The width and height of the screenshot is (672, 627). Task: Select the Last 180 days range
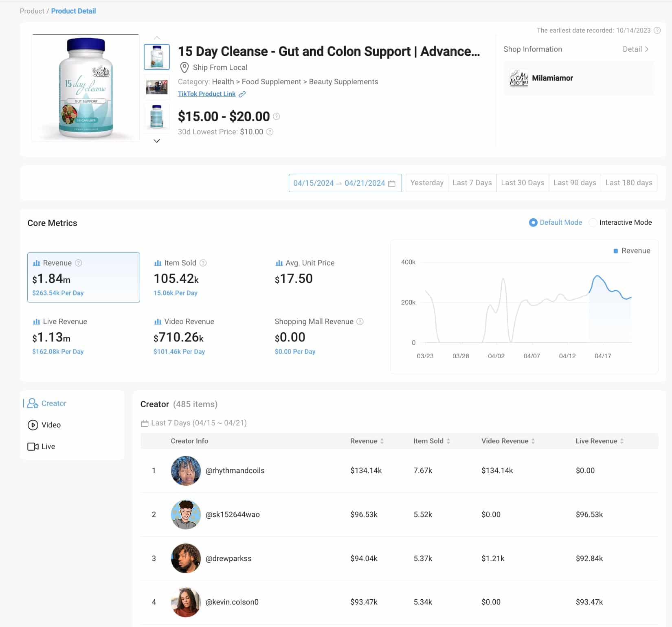629,183
